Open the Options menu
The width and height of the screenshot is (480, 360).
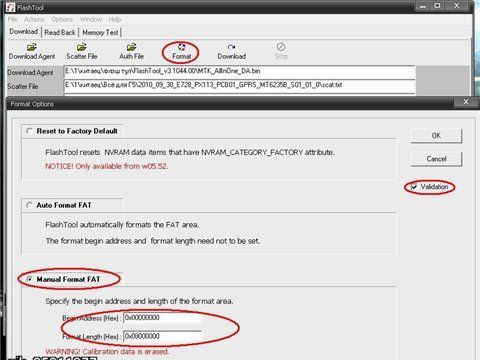(62, 19)
